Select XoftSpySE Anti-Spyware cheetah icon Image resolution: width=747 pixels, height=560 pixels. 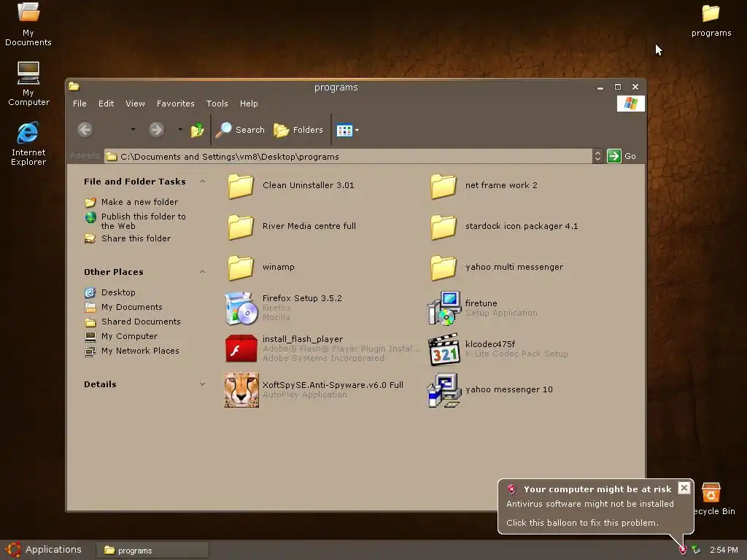241,390
